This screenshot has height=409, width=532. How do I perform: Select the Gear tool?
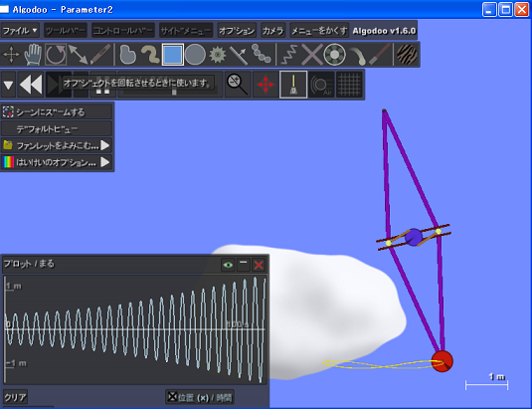[217, 55]
